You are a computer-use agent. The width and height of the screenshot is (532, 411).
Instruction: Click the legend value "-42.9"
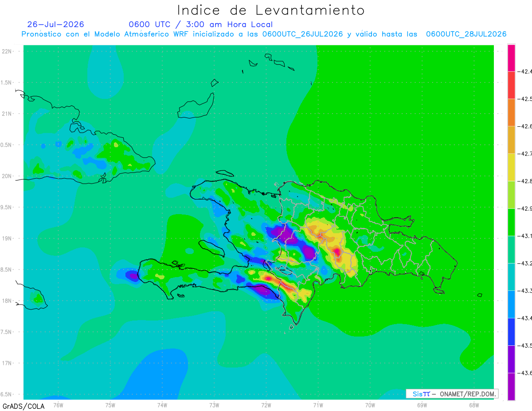pyautogui.click(x=525, y=208)
